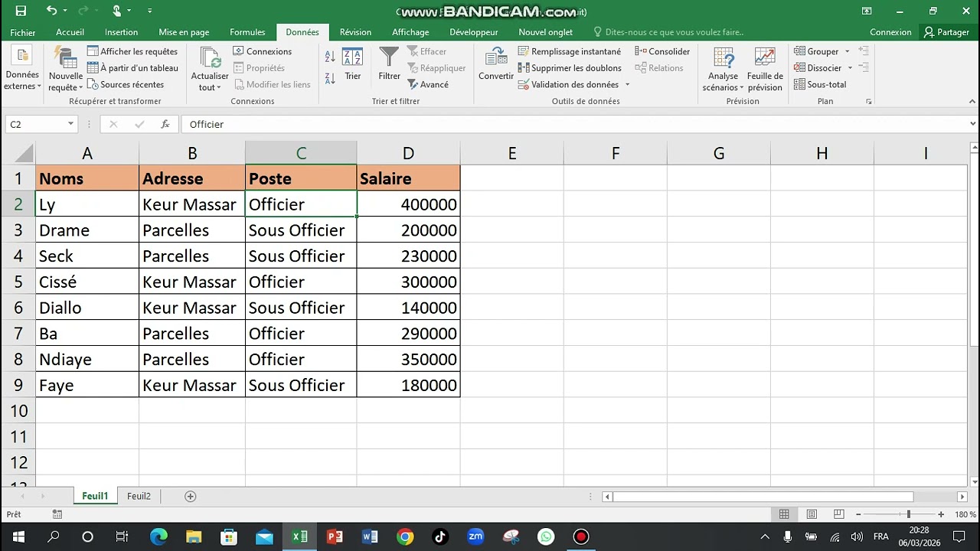Expand Grouper dropdown arrow

(847, 51)
